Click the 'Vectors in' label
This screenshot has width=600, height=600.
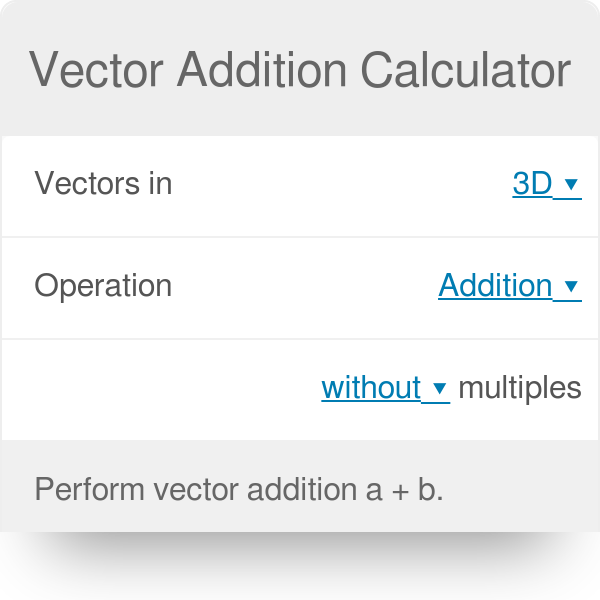(103, 184)
